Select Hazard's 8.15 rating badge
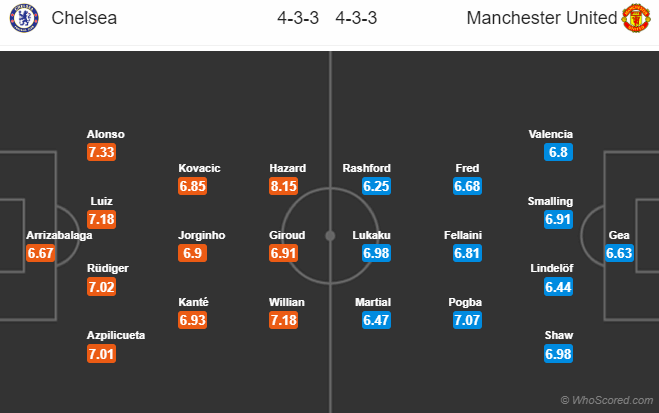Image resolution: width=659 pixels, height=413 pixels. coord(284,186)
